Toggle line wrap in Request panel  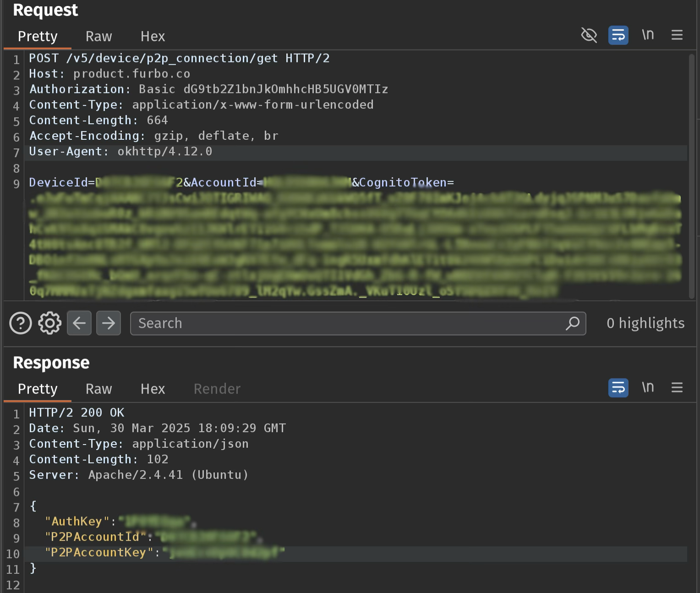618,35
